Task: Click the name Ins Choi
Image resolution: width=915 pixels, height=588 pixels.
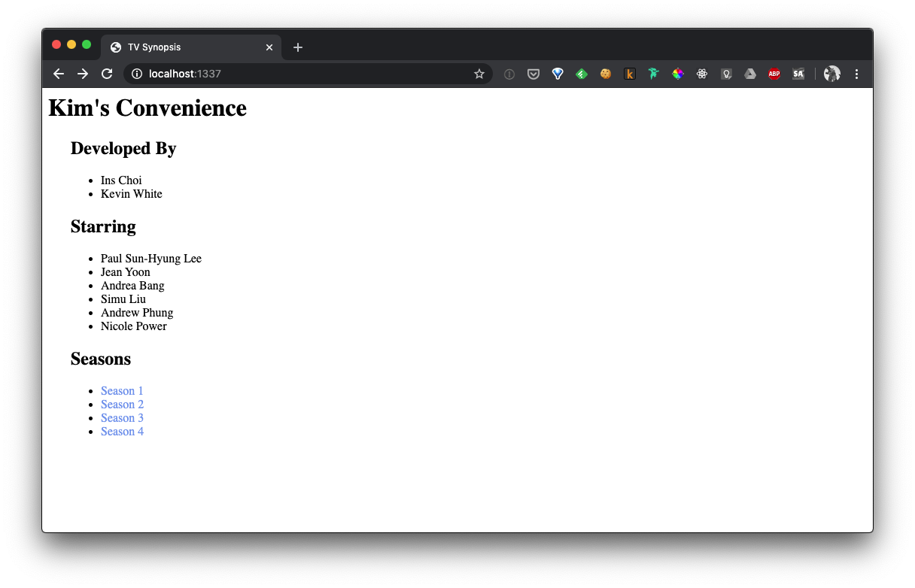Action: point(121,180)
